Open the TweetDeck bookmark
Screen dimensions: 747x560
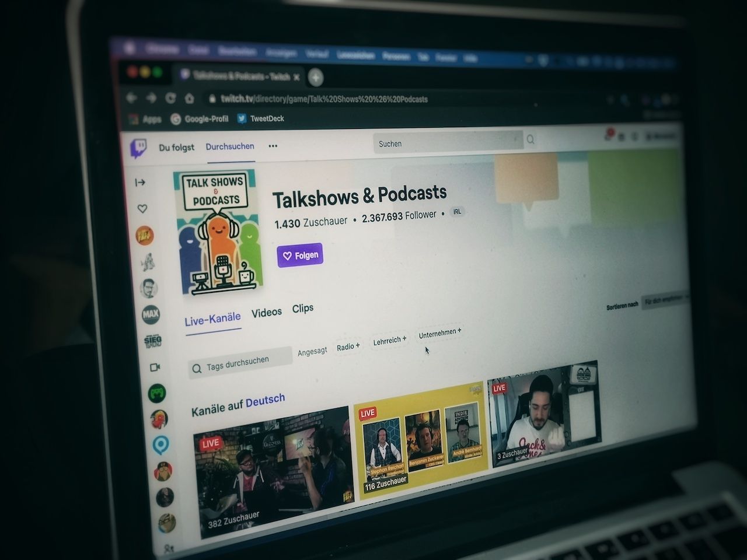(261, 118)
